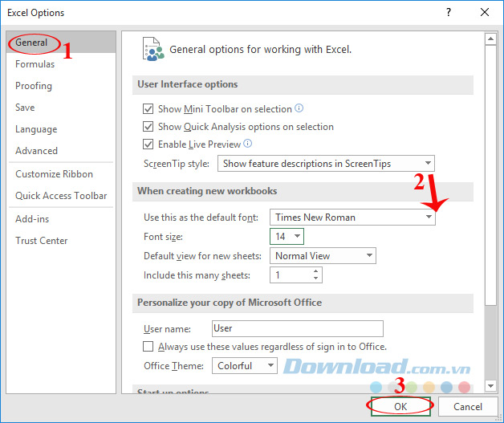Expand the default font dropdown showing Times New Roman

(352, 218)
